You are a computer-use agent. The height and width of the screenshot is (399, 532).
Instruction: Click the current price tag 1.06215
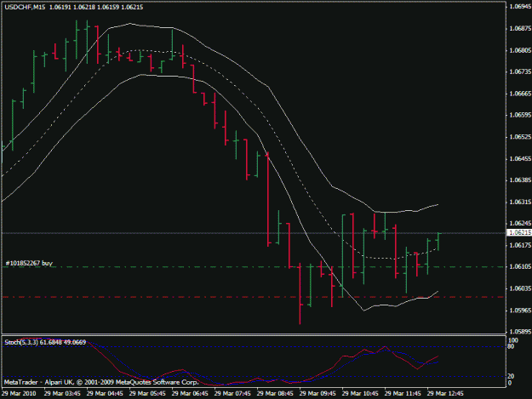tap(519, 232)
